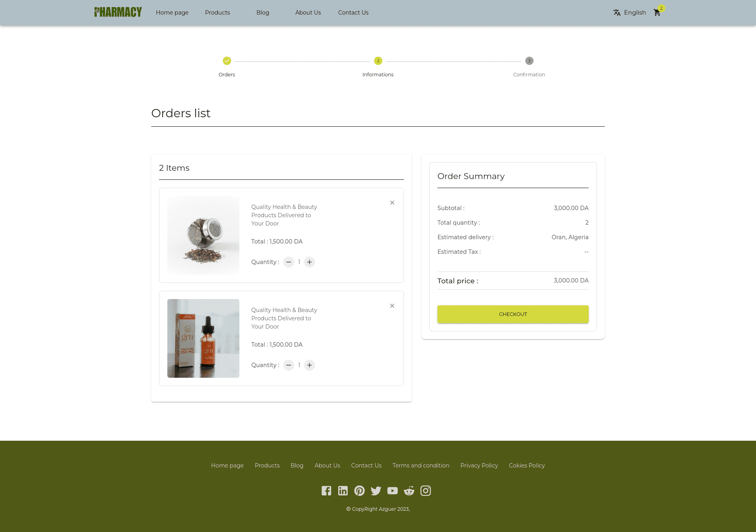Open the Reddit footer icon

pyautogui.click(x=409, y=491)
